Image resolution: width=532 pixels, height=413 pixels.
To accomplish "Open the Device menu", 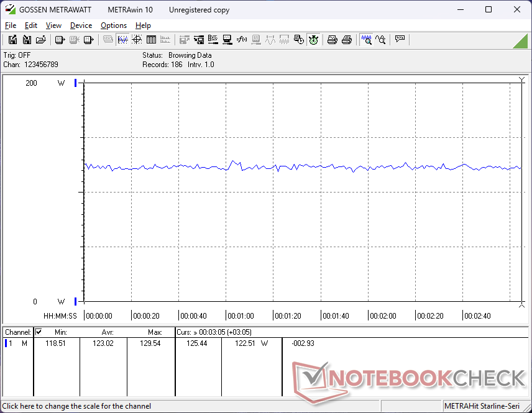I will pyautogui.click(x=81, y=25).
